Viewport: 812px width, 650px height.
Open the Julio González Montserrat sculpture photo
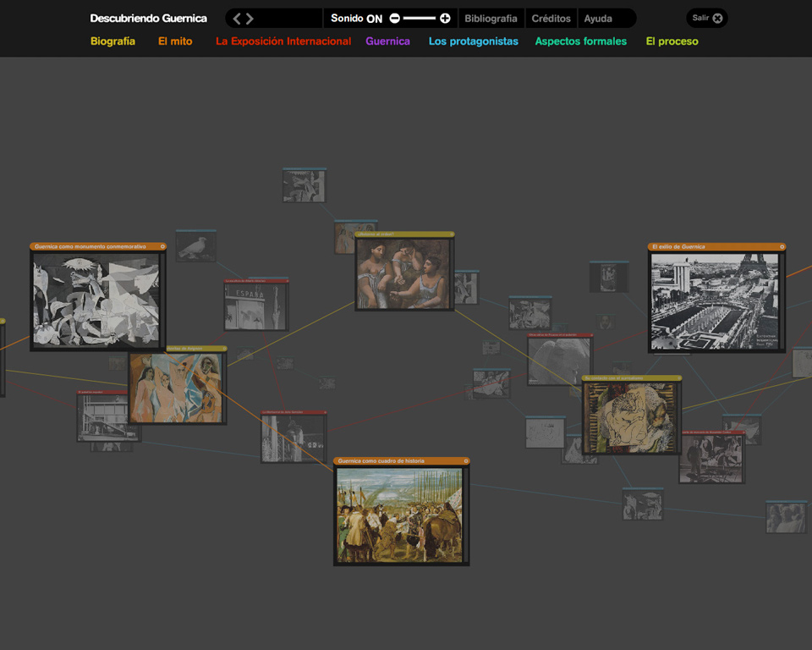coord(294,438)
